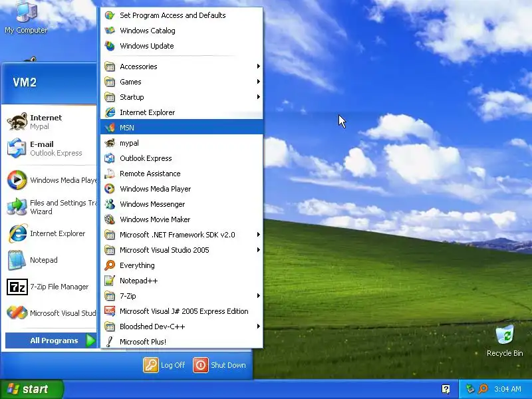
Task: Click the highlighted MSN butterfly icon
Action: pyautogui.click(x=110, y=128)
